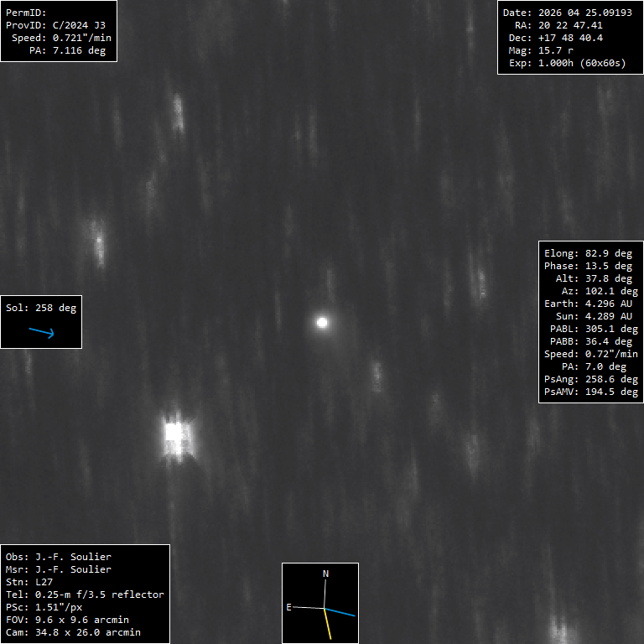The height and width of the screenshot is (644, 644).
Task: Click the blue line in the compass box
Action: 340,612
